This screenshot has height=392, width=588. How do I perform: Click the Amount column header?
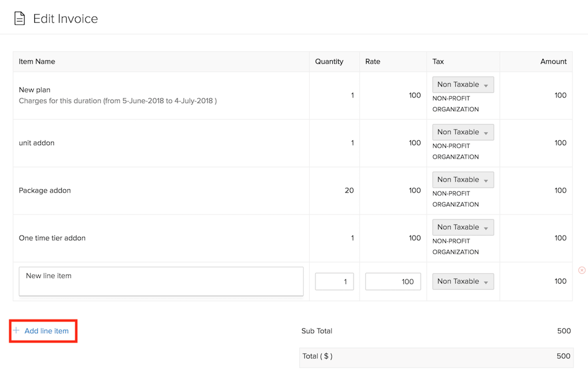tap(553, 62)
